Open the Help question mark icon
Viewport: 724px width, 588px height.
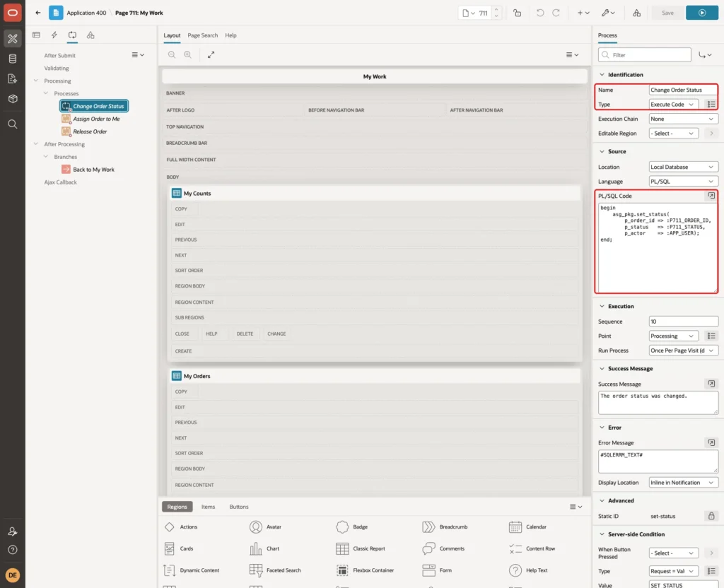click(x=13, y=550)
